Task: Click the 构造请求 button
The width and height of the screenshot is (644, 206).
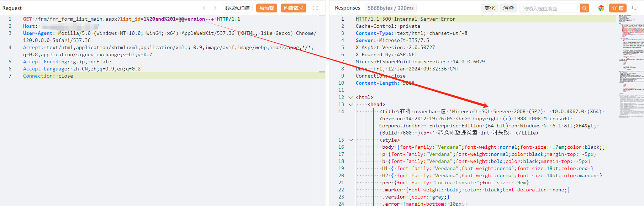Action: click(x=294, y=8)
